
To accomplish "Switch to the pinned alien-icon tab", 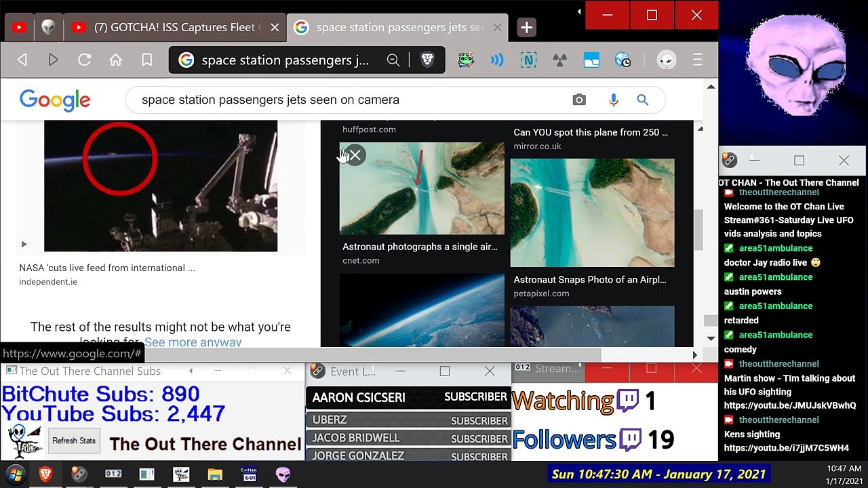I will [x=48, y=28].
